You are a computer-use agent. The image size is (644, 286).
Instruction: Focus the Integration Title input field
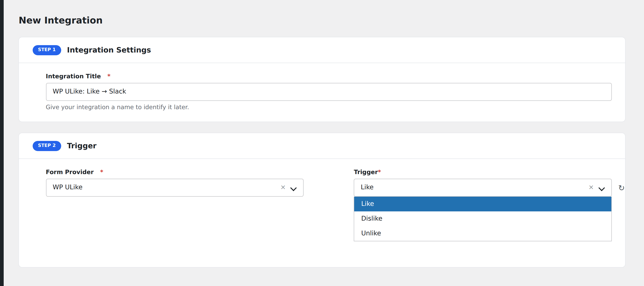click(328, 92)
